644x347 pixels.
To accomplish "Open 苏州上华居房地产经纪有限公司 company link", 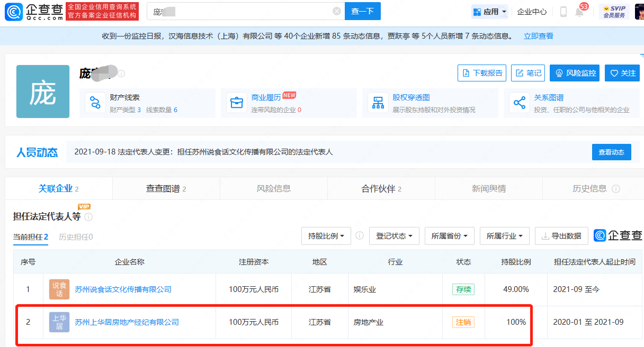I will 127,322.
